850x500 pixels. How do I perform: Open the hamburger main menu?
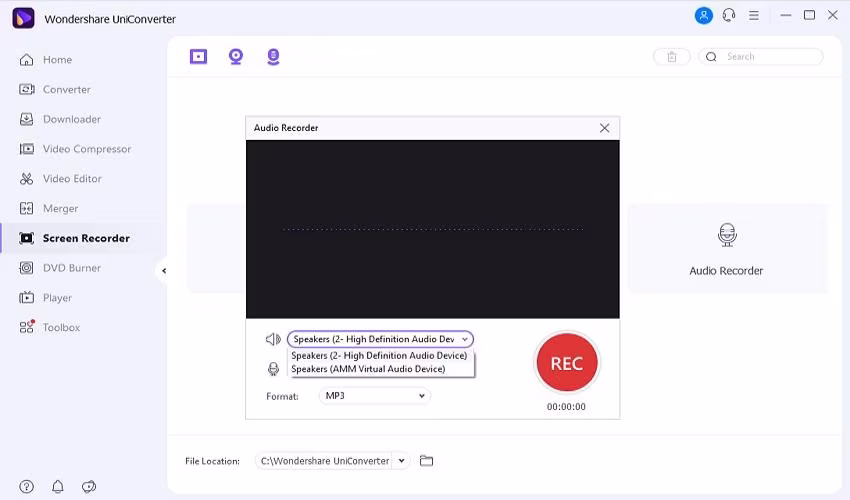[754, 16]
